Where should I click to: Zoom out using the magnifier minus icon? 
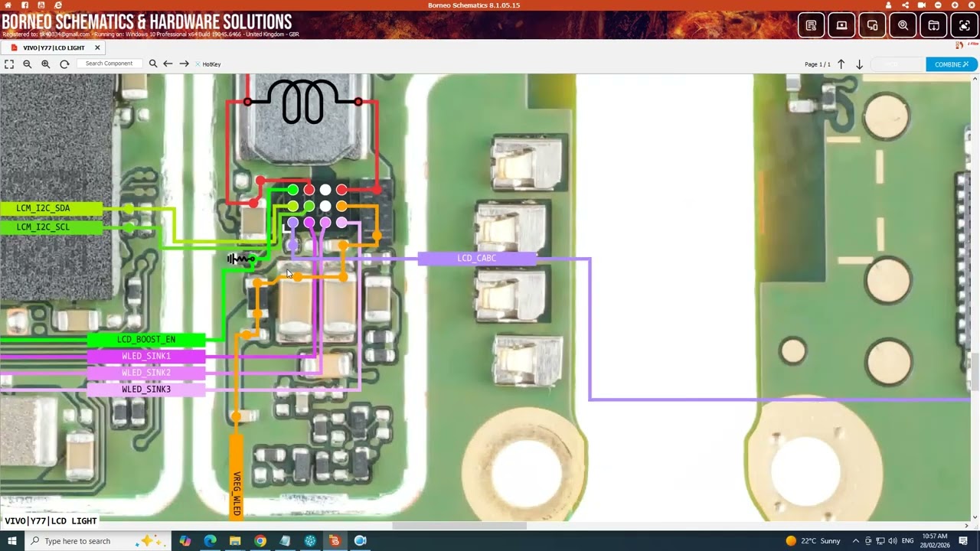pyautogui.click(x=28, y=64)
